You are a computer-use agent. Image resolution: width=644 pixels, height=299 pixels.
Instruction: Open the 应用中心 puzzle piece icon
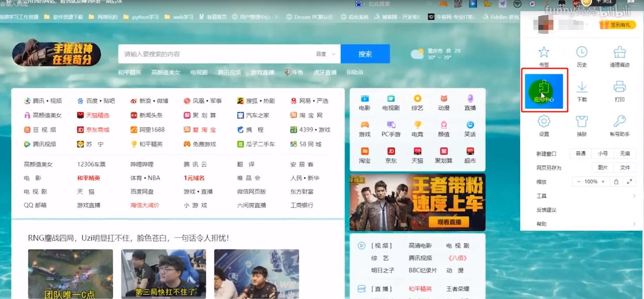click(x=544, y=90)
